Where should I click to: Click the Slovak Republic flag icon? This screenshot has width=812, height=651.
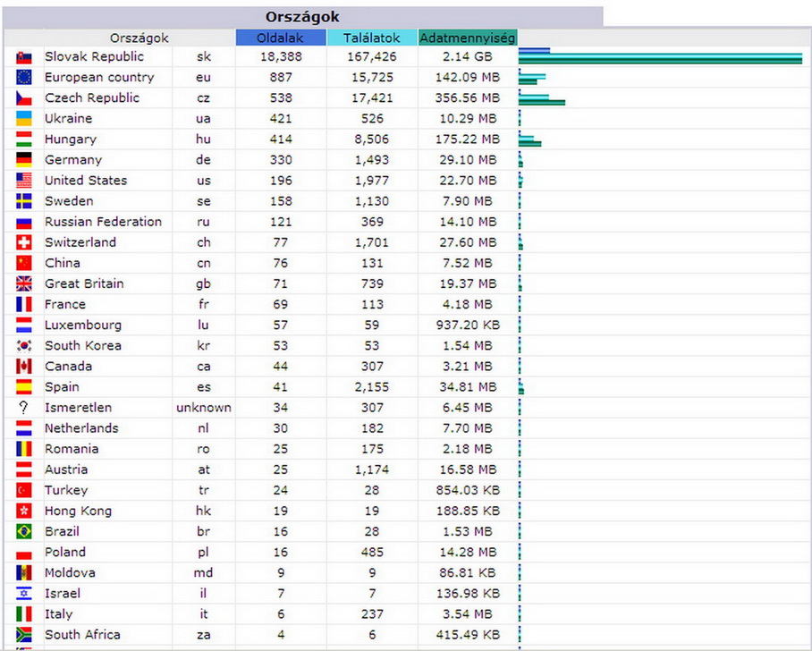pos(24,57)
